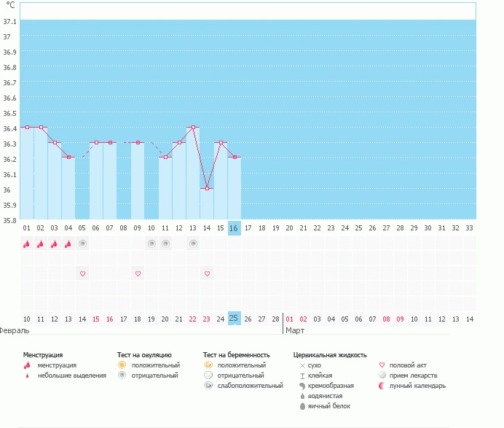Click the heart icon on cycle day 05
This screenshot has height=428, width=504.
pyautogui.click(x=82, y=273)
